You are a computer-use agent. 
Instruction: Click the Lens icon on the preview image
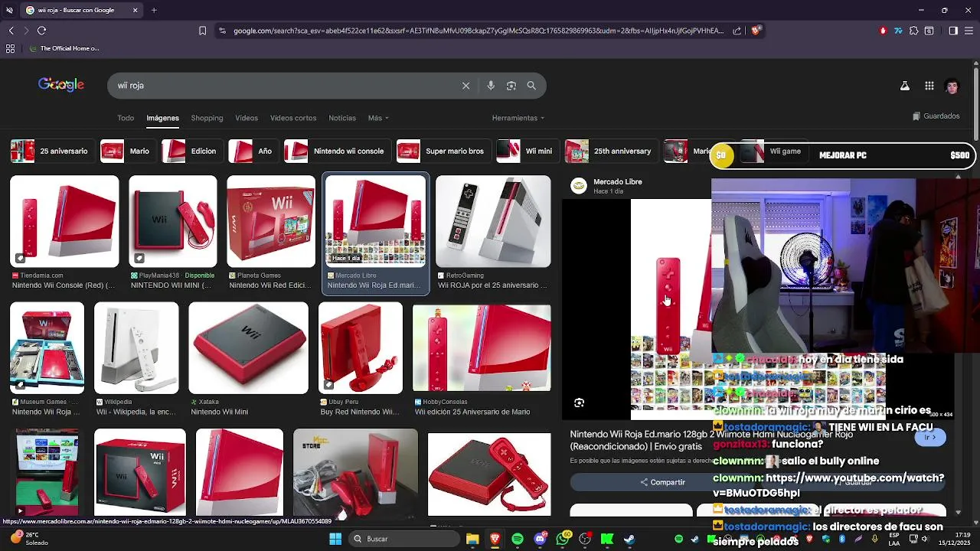579,403
